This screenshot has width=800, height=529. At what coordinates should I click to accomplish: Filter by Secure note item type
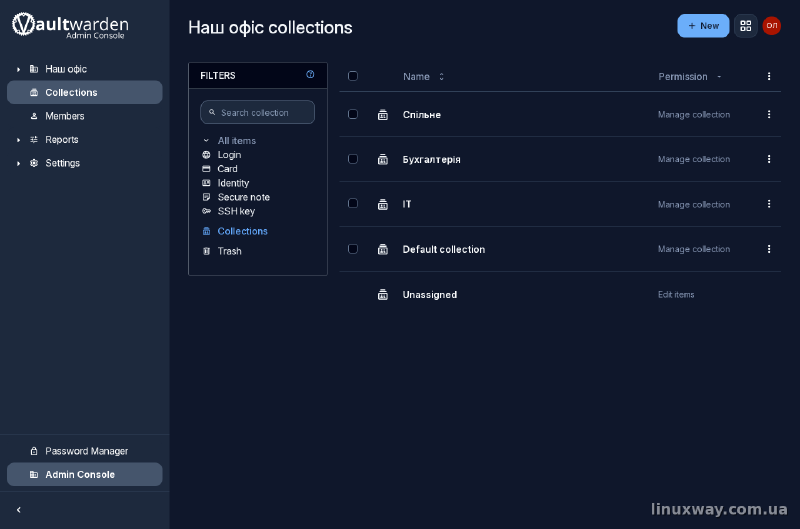243,197
